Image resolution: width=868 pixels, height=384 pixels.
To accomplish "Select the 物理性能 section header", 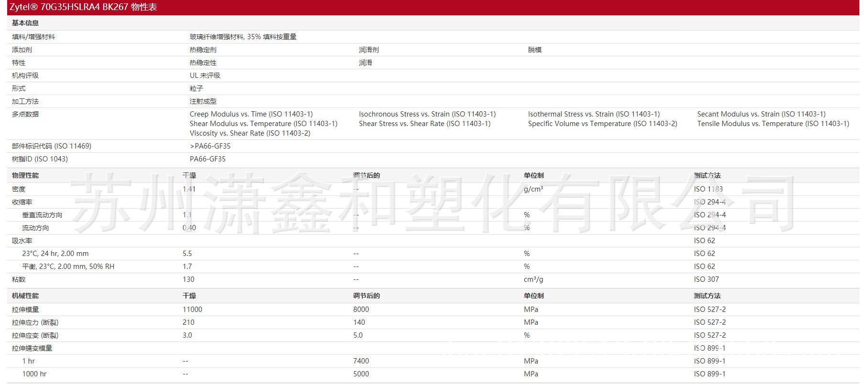I will pos(25,175).
